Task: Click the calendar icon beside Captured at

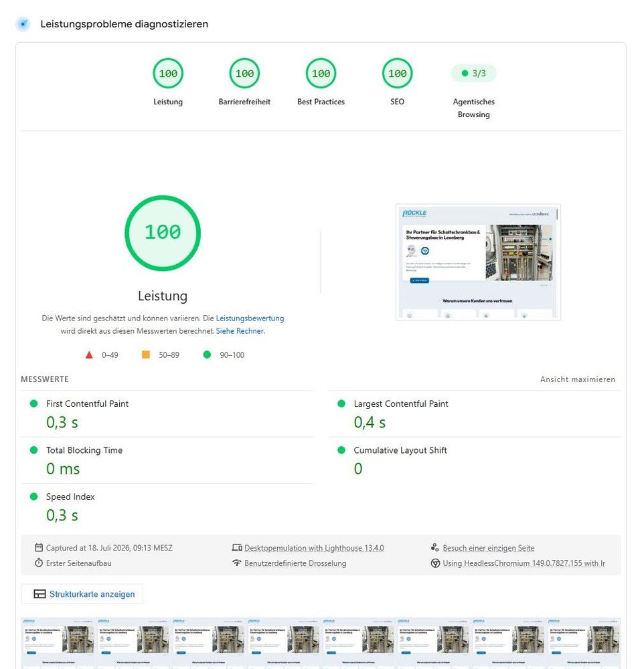Action: point(39,547)
